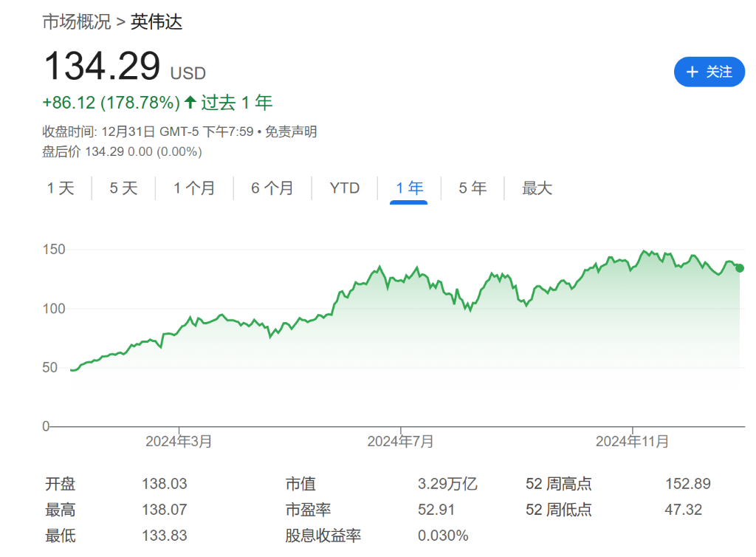This screenshot has height=557, width=756.
Task: Click the selected 1 年 tab
Action: [x=409, y=188]
